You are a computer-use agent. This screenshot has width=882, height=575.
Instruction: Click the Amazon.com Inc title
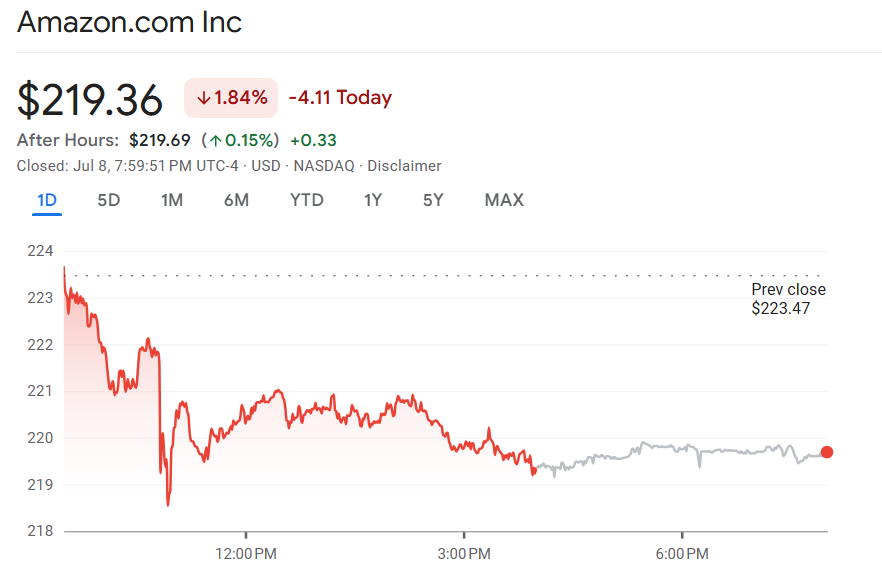tap(130, 22)
